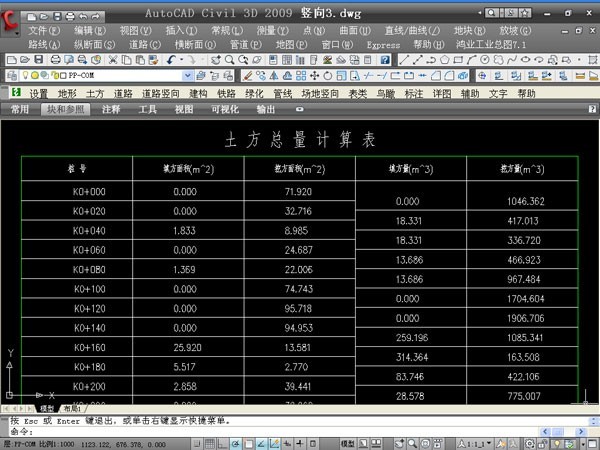Image resolution: width=600 pixels, height=450 pixels.
Task: Toggle Polar tracking in status bar
Action: (x=236, y=444)
